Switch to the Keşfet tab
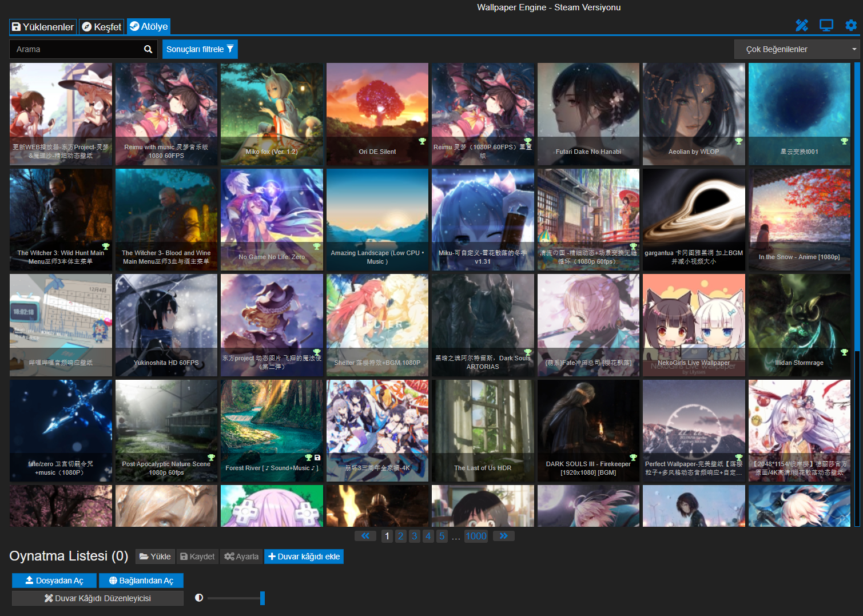The image size is (863, 616). 101,27
